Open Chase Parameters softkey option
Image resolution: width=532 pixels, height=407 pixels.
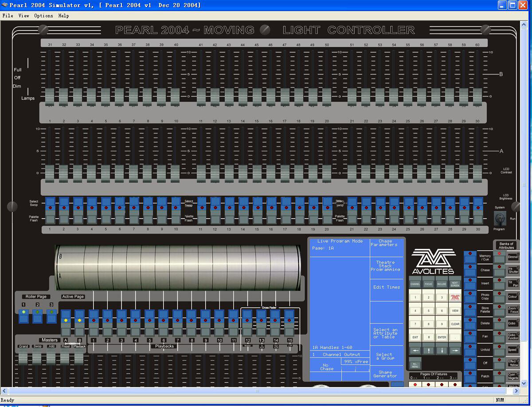(384, 243)
